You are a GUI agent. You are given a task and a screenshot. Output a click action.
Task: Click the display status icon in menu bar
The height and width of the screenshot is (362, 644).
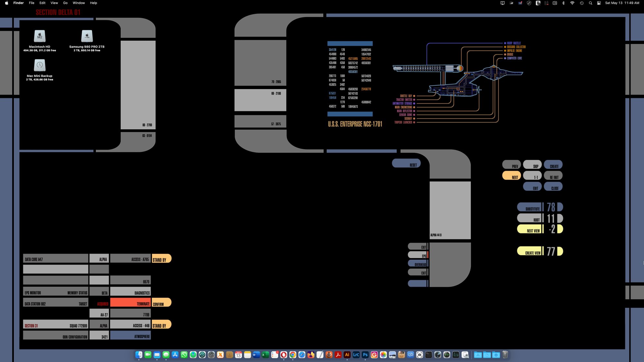pos(502,3)
